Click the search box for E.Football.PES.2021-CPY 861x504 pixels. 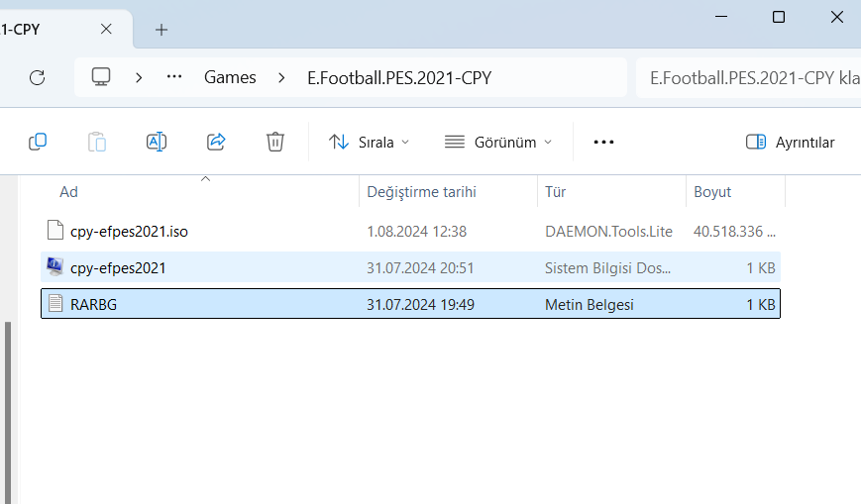pyautogui.click(x=748, y=78)
